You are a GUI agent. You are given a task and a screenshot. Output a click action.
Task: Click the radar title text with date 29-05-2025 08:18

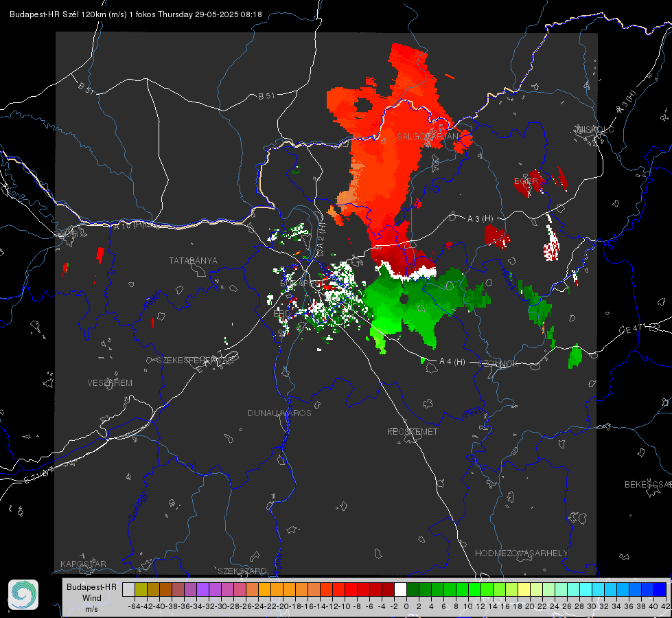(135, 14)
